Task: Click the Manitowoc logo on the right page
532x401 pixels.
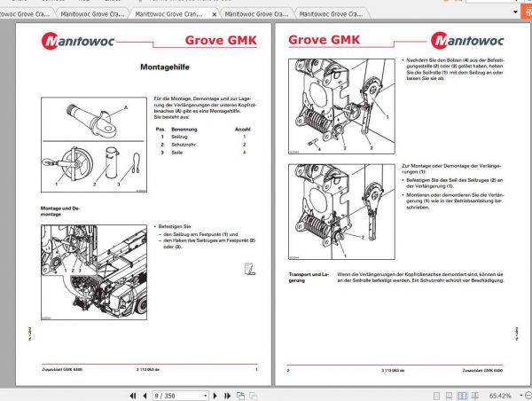Action: click(467, 41)
